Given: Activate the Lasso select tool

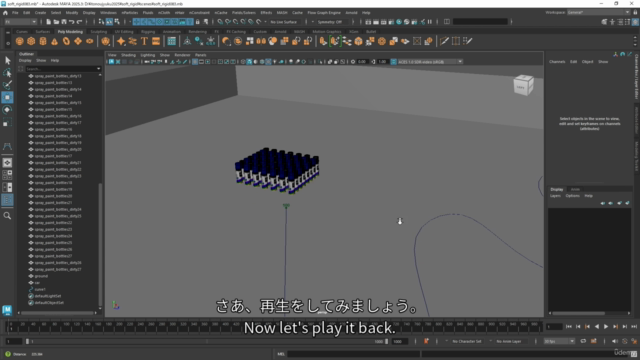Looking at the screenshot, I should click(7, 73).
